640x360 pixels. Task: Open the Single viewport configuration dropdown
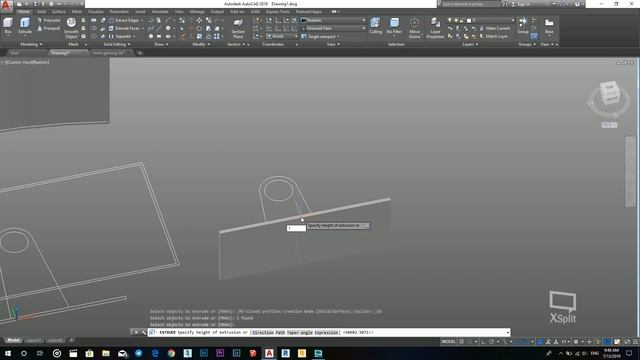pyautogui.click(x=321, y=36)
